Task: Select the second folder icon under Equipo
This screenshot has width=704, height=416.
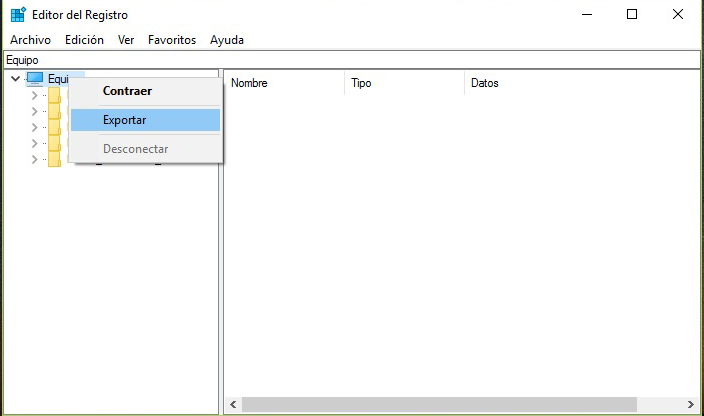Action: pos(54,112)
